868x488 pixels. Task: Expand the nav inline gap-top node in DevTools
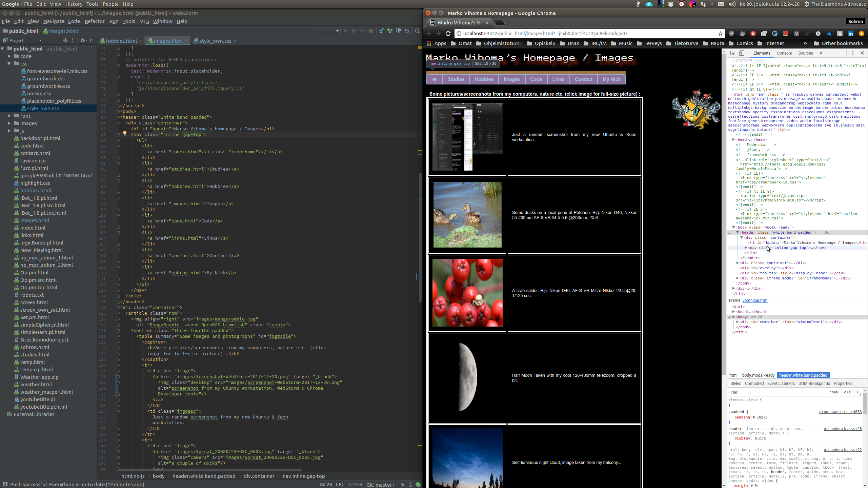pos(746,248)
